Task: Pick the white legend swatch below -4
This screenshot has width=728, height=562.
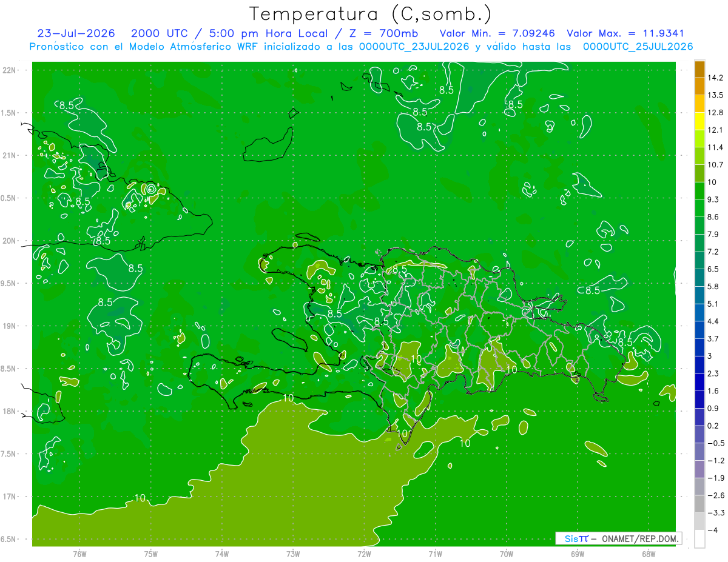Action: tap(699, 539)
